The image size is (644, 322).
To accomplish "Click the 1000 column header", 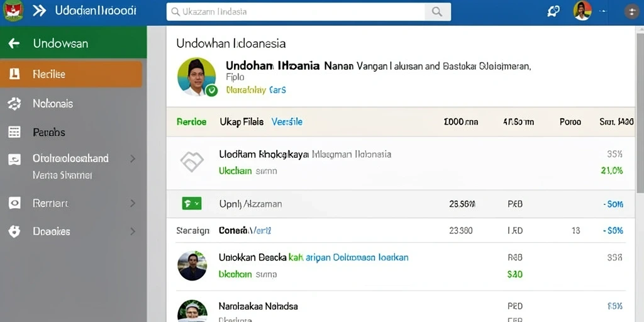I will tap(461, 121).
